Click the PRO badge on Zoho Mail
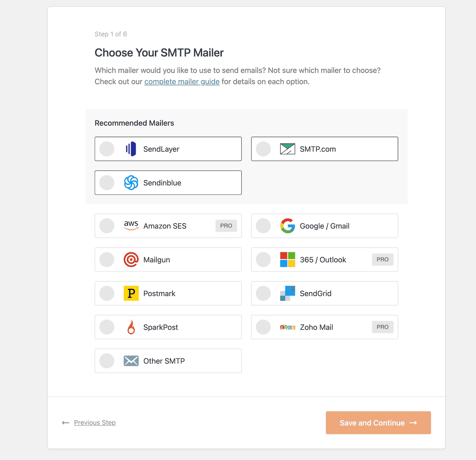Viewport: 476px width, 460px height. (382, 327)
